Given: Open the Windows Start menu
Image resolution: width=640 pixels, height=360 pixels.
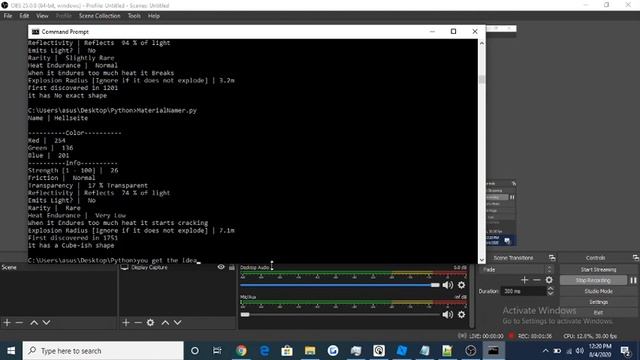Looking at the screenshot, I should click(x=11, y=351).
